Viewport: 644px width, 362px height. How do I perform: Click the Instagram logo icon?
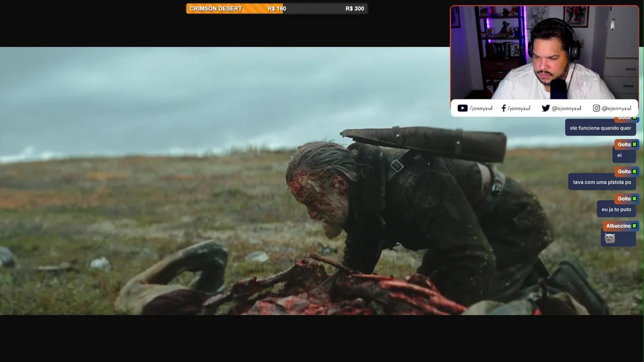(596, 108)
